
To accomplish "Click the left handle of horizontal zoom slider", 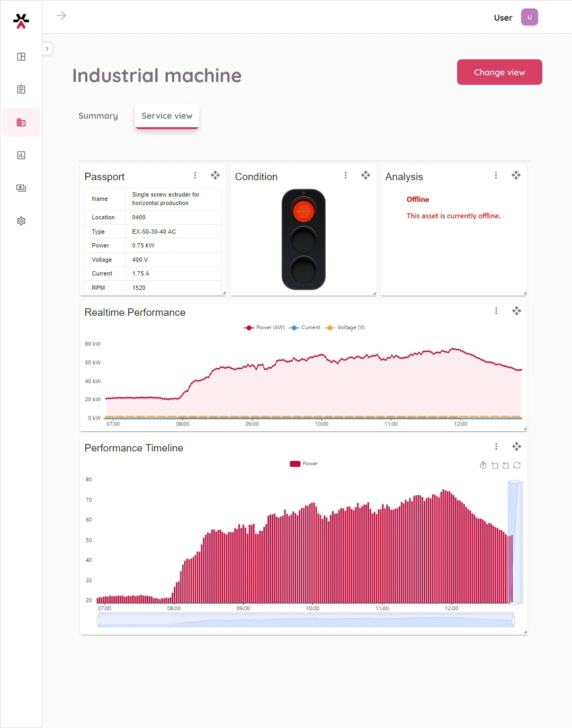I will point(99,620).
